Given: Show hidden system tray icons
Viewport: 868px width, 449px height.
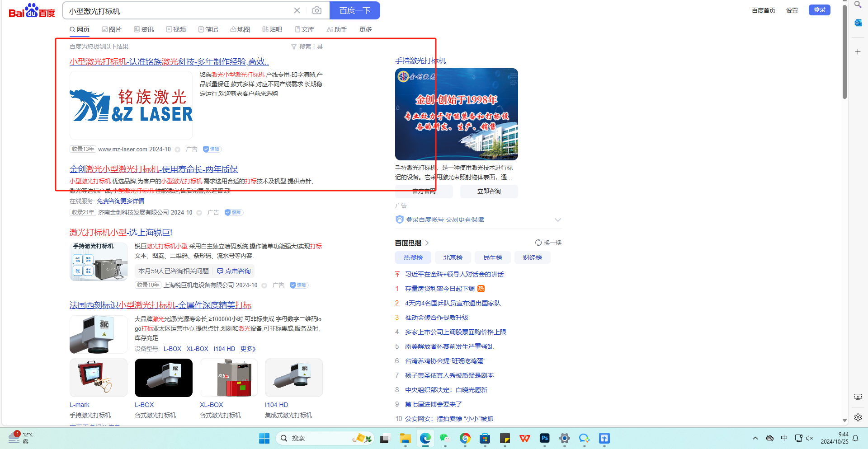Looking at the screenshot, I should 755,438.
